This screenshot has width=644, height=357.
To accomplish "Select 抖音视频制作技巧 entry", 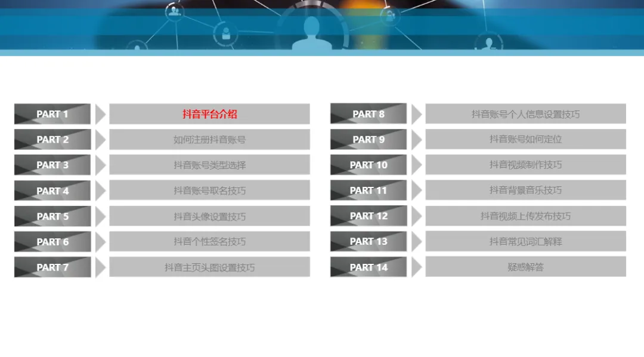I will pos(526,165).
